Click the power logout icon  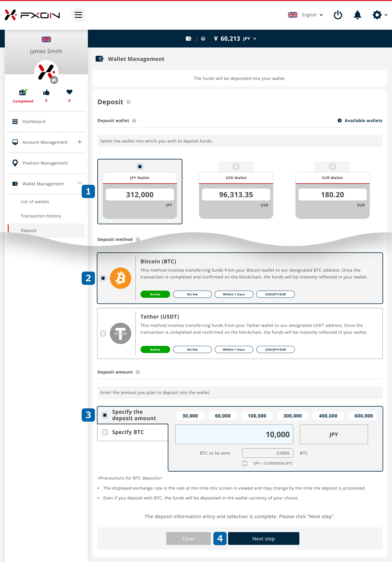tap(338, 15)
